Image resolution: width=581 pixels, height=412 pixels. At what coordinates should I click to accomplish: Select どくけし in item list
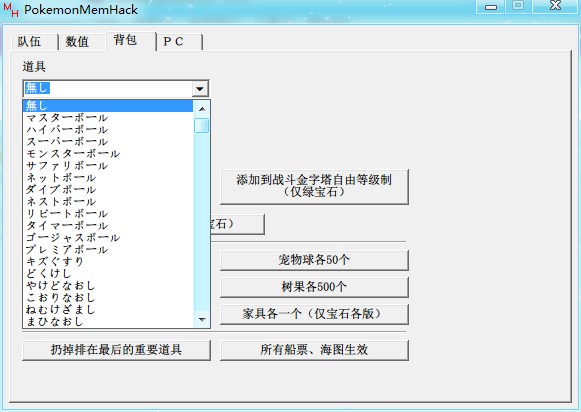(109, 273)
